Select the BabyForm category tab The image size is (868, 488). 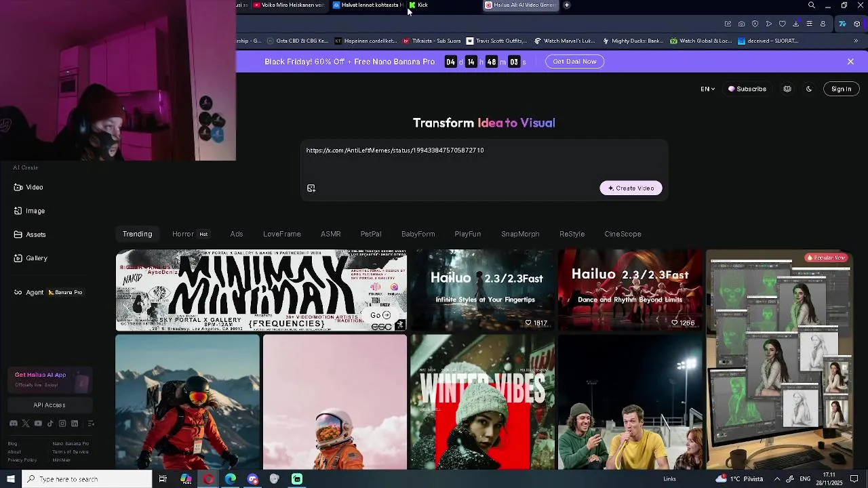[x=418, y=234]
